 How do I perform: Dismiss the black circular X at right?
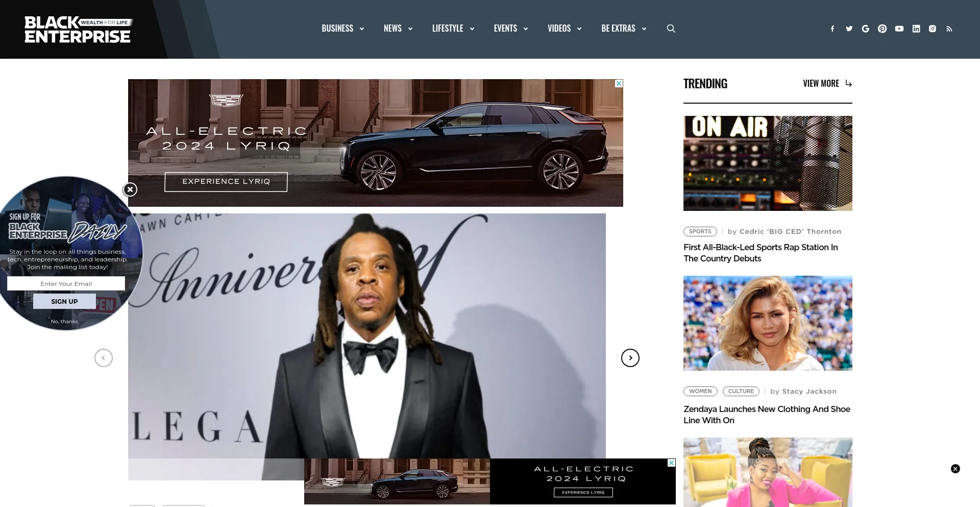955,469
